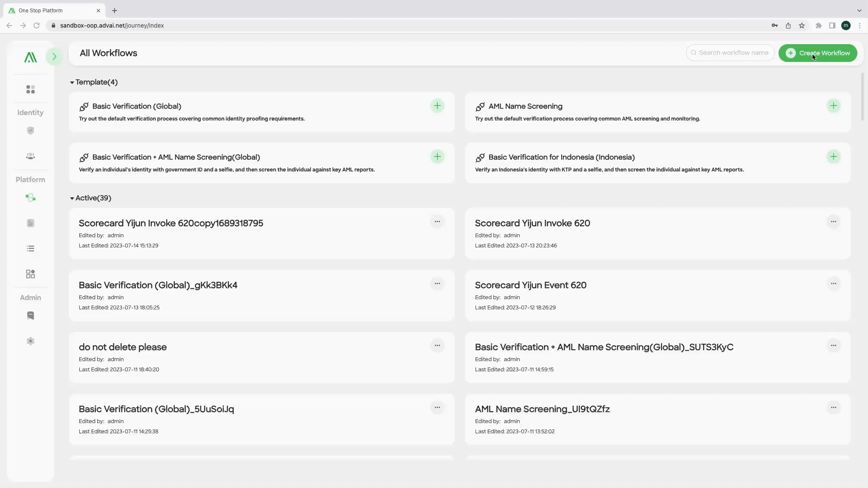Click the Identity section icon in sidebar
This screenshot has height=488, width=868.
point(31,130)
